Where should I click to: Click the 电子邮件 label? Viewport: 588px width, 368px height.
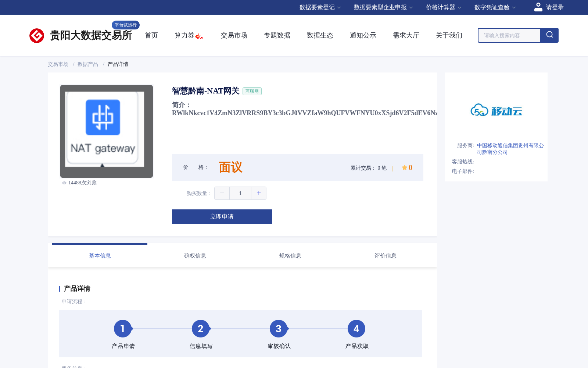point(463,171)
